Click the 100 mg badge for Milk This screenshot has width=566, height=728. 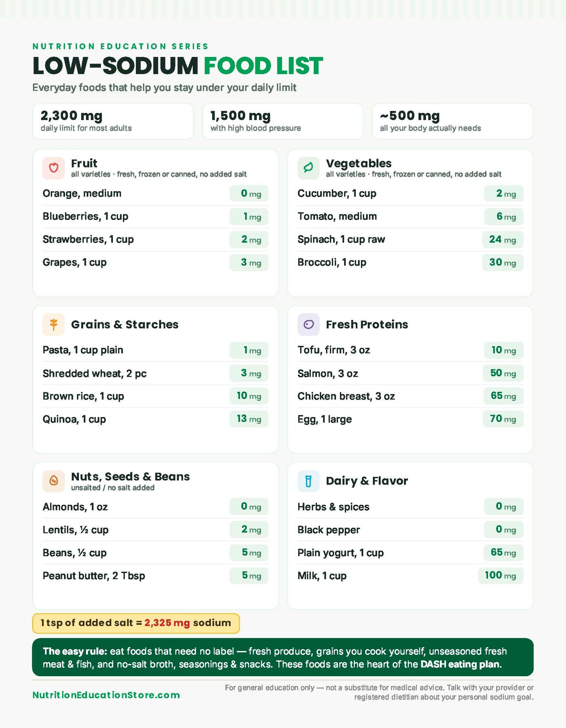[501, 576]
